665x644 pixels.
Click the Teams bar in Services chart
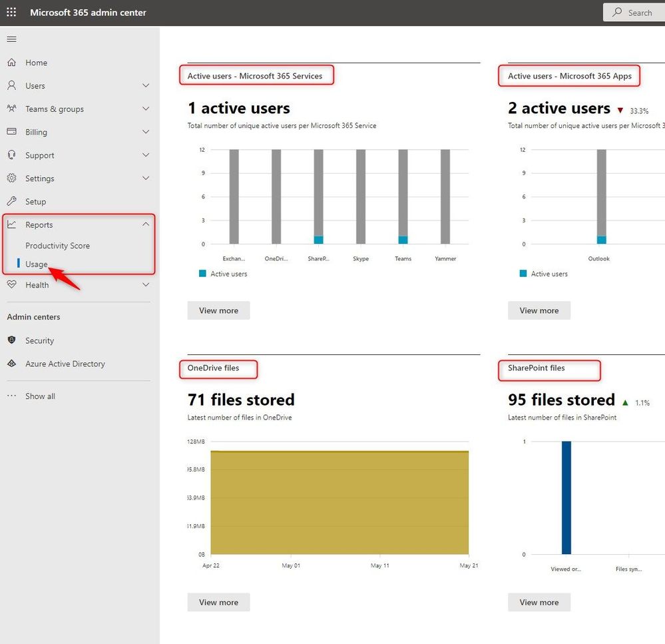(403, 197)
